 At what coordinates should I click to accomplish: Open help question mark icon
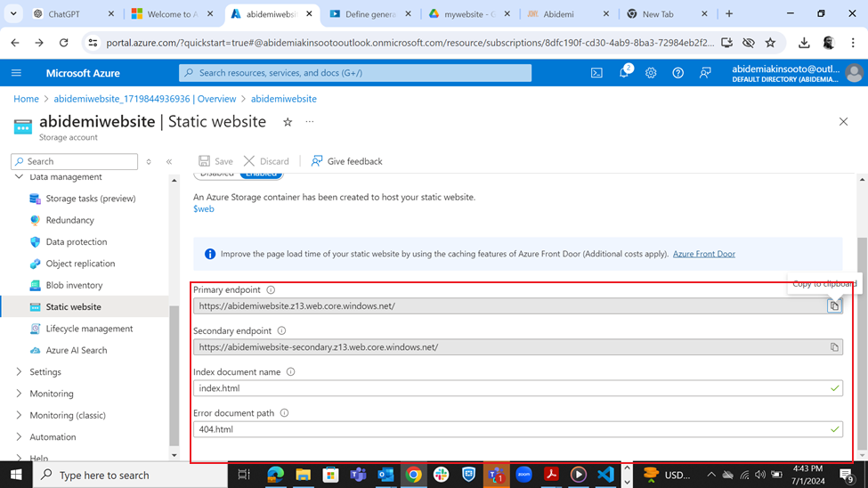(x=678, y=72)
